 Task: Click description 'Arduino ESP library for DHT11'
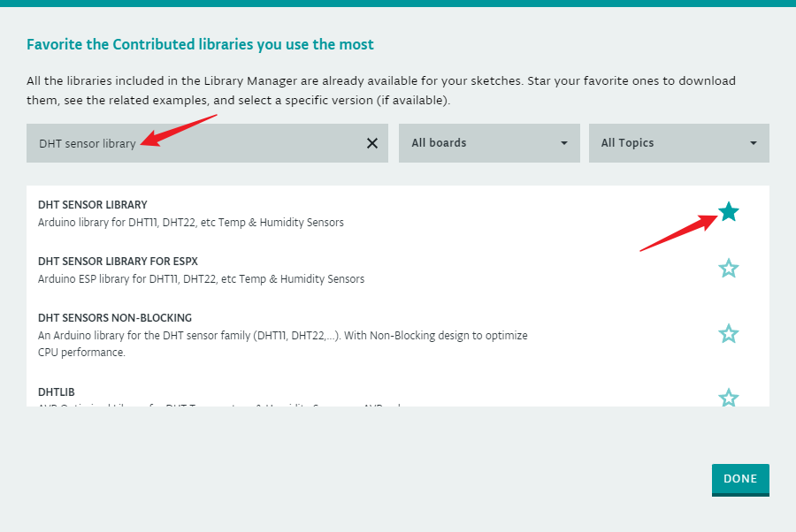click(201, 279)
